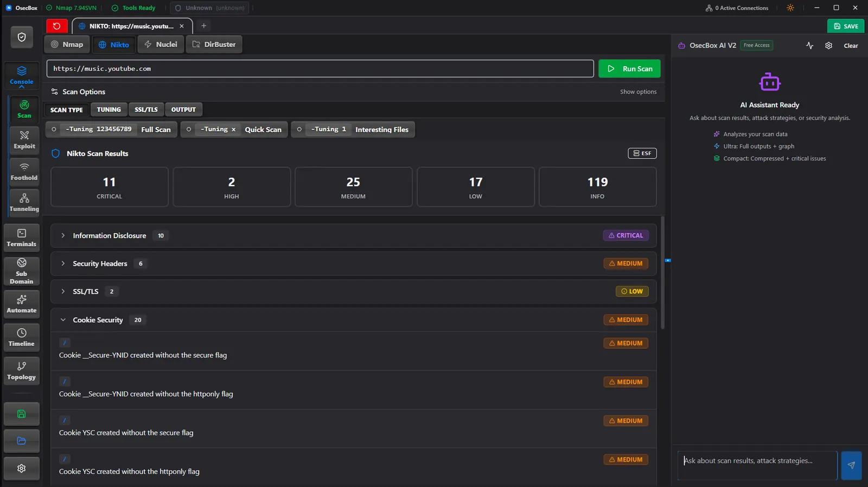
Task: Switch to the Nmap tool tab
Action: (67, 44)
